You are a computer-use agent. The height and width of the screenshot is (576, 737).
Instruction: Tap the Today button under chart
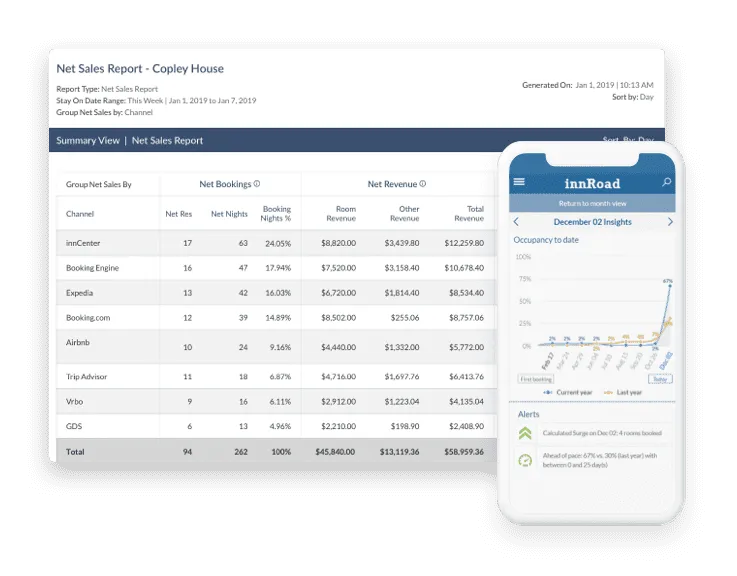tap(660, 379)
